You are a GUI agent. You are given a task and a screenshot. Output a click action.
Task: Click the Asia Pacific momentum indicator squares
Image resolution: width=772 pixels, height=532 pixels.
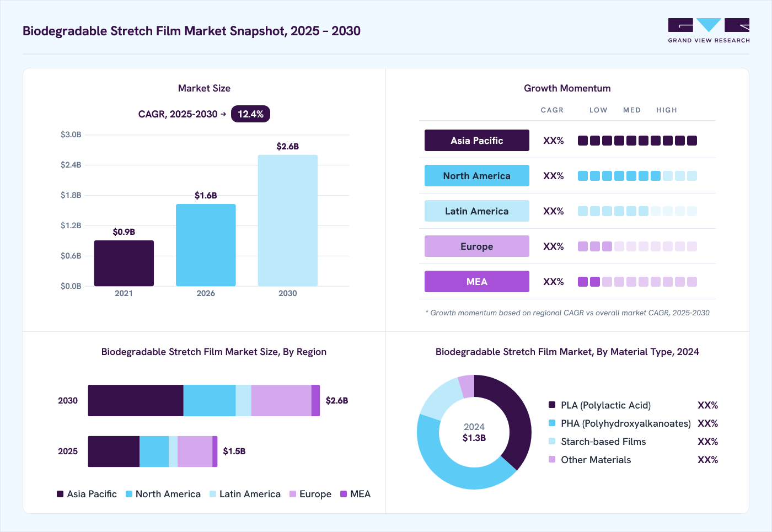click(637, 141)
